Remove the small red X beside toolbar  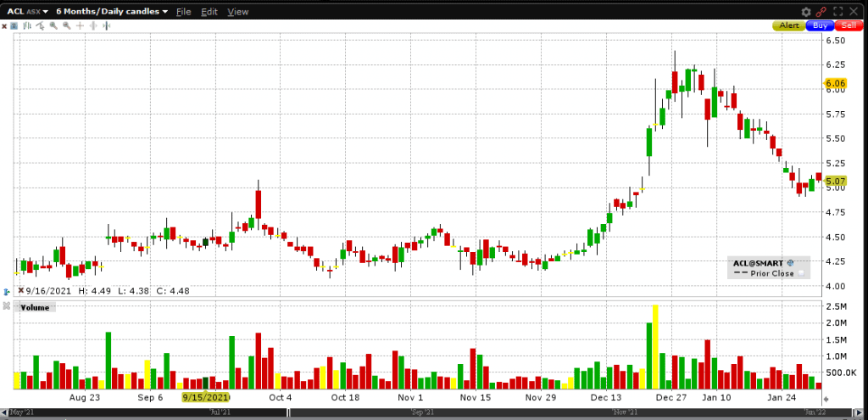click(4, 25)
